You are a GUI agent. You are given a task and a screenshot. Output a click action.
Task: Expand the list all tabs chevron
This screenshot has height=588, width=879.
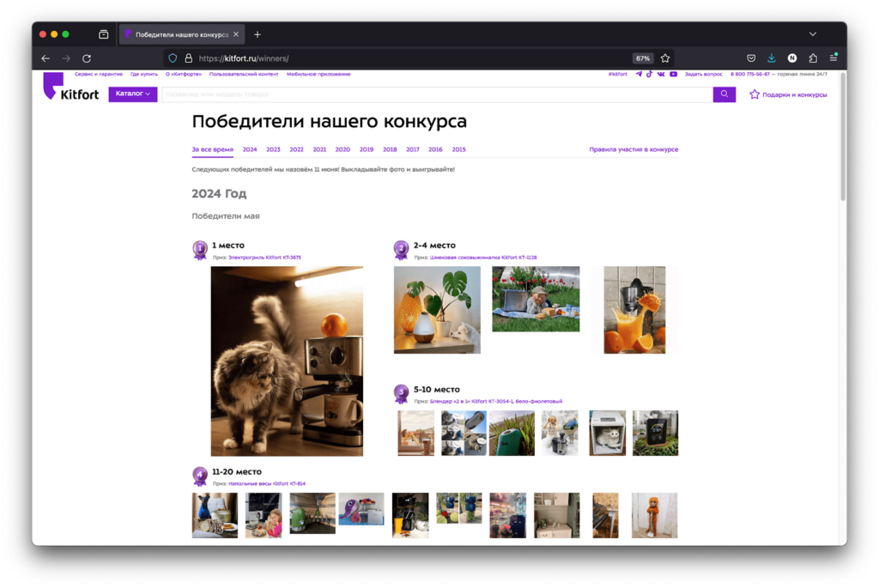(x=813, y=34)
